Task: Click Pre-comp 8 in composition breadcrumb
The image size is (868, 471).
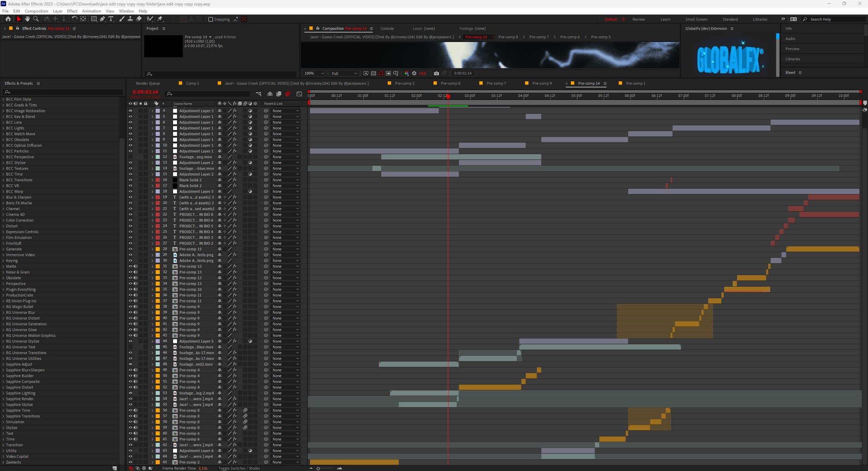Action: pos(508,37)
